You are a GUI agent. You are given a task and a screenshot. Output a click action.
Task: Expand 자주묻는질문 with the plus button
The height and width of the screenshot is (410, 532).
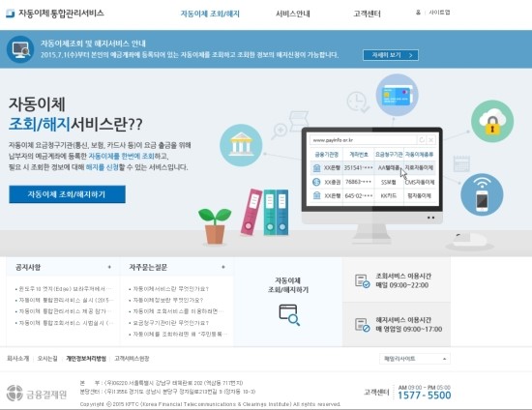[222, 267]
